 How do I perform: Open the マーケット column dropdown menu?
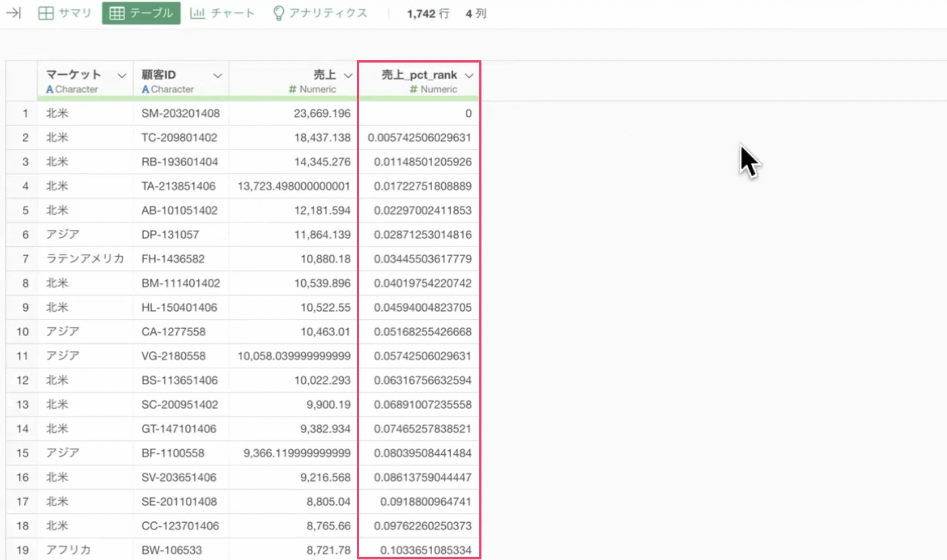[x=122, y=75]
